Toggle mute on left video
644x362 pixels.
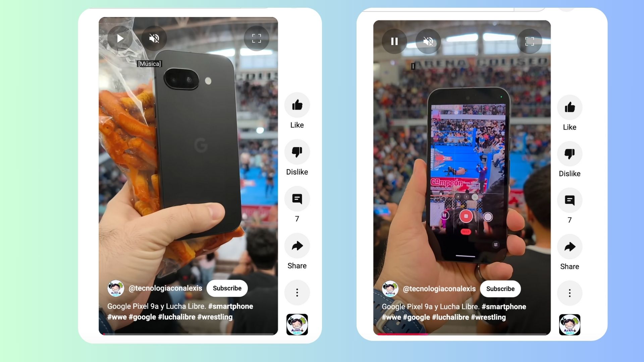click(155, 39)
